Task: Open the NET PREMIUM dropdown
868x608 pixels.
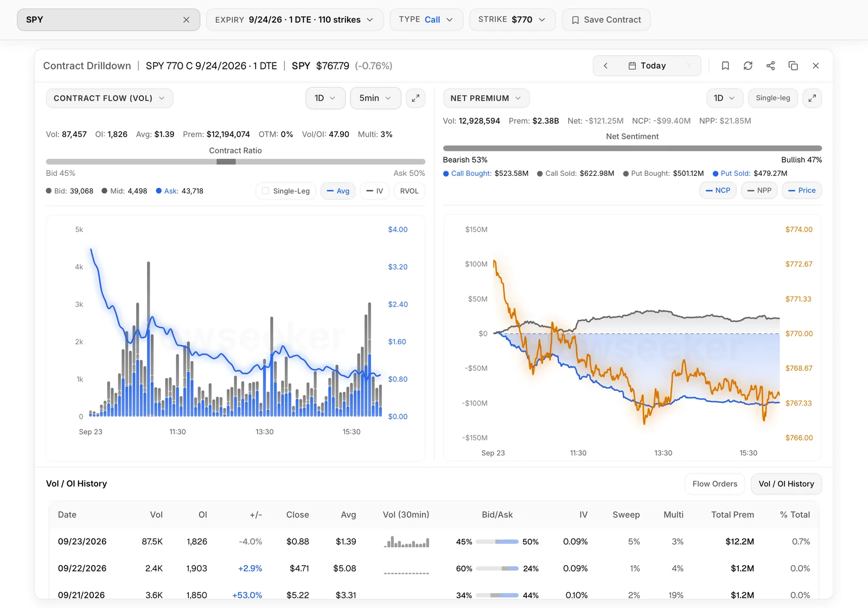Action: click(486, 98)
